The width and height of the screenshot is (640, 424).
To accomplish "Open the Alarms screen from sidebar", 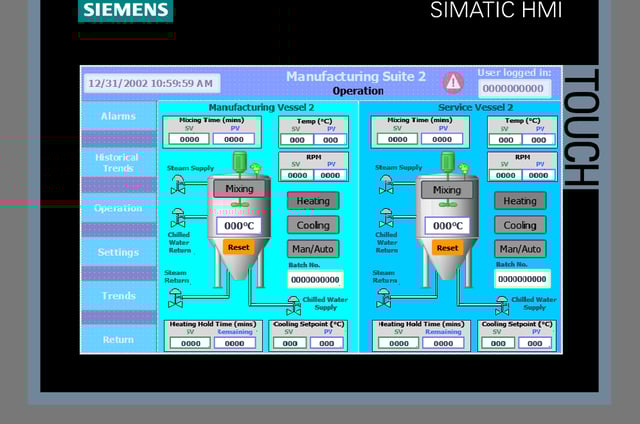I will (x=118, y=116).
